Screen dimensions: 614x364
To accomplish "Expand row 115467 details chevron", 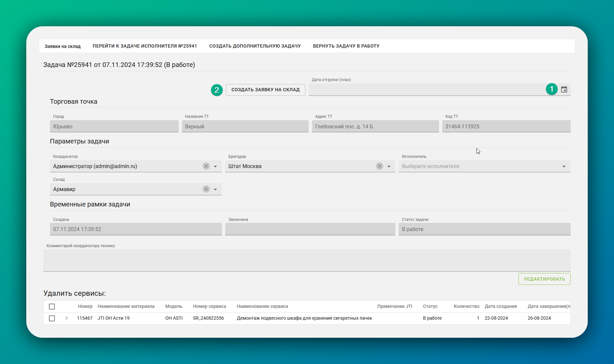I will click(67, 318).
